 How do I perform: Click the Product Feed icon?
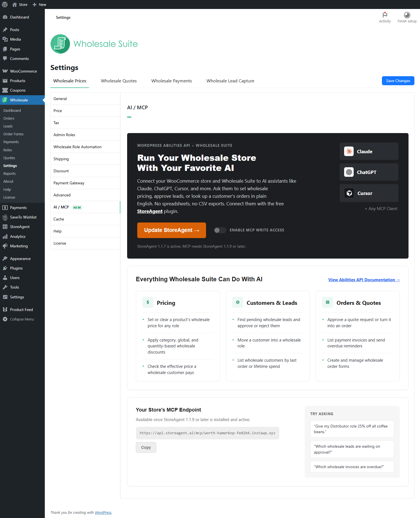click(x=5, y=310)
